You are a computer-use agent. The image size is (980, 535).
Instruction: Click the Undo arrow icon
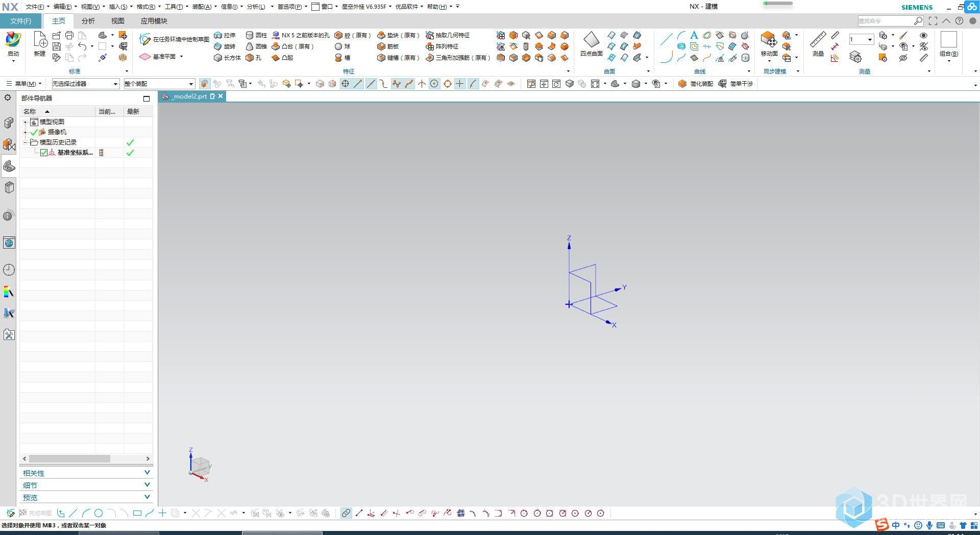pos(82,46)
